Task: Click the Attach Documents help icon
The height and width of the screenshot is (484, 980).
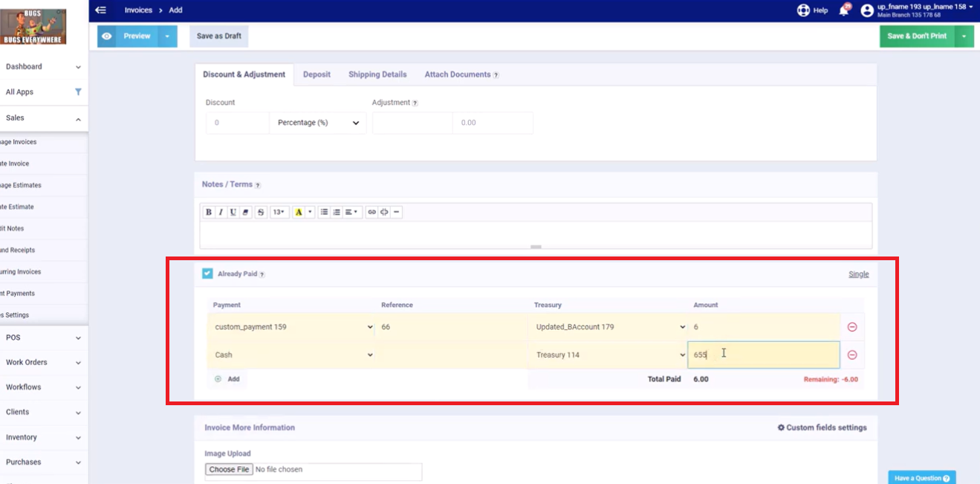Action: tap(496, 75)
